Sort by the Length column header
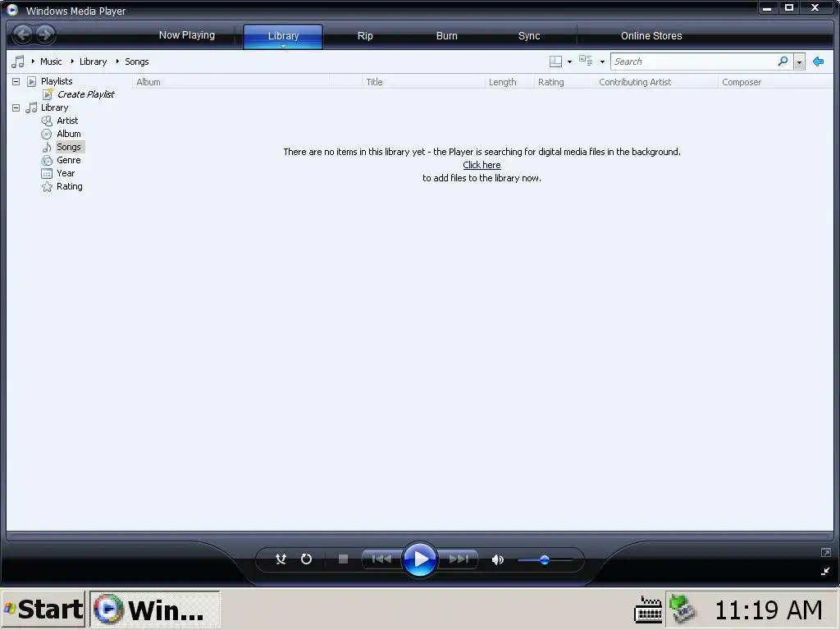Viewport: 840px width, 630px height. pyautogui.click(x=509, y=82)
